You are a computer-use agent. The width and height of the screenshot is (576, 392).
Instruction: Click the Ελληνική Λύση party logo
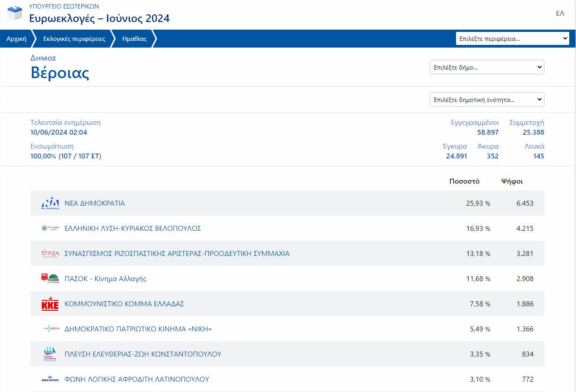50,229
